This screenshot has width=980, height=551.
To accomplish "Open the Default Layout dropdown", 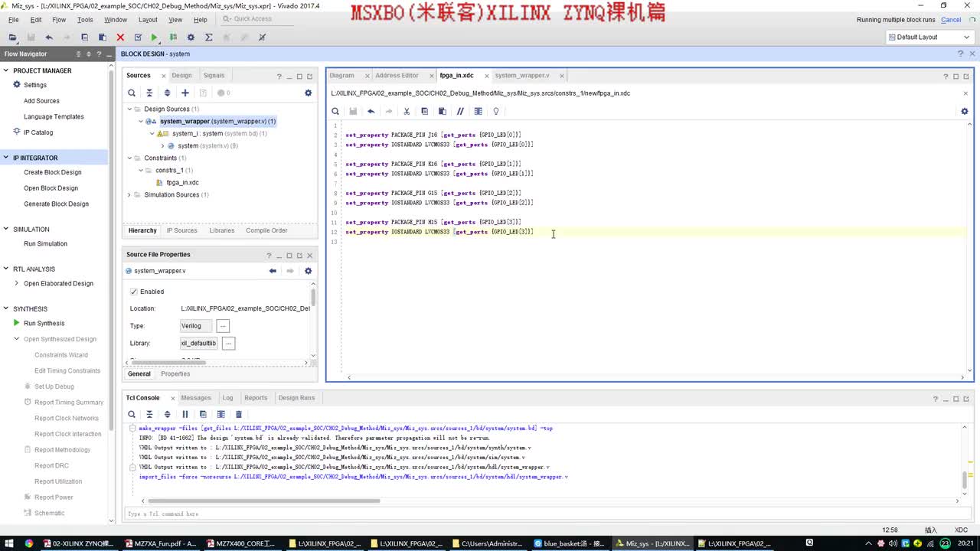I will click(929, 37).
